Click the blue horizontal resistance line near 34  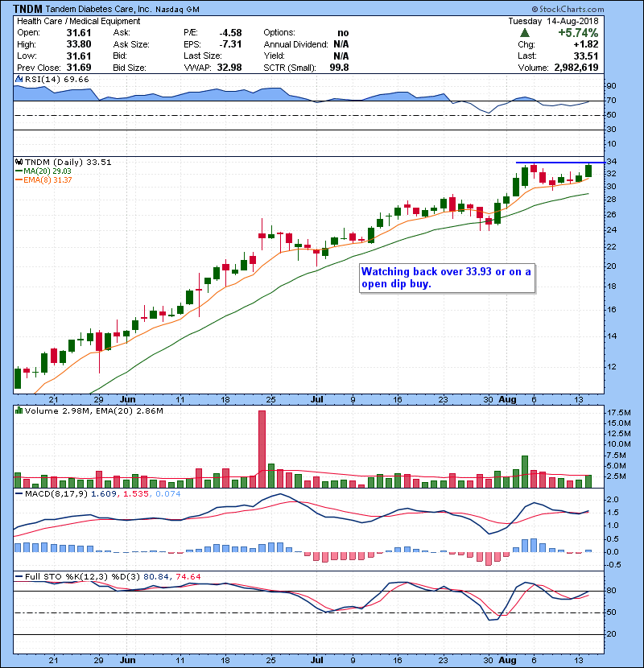click(x=560, y=163)
